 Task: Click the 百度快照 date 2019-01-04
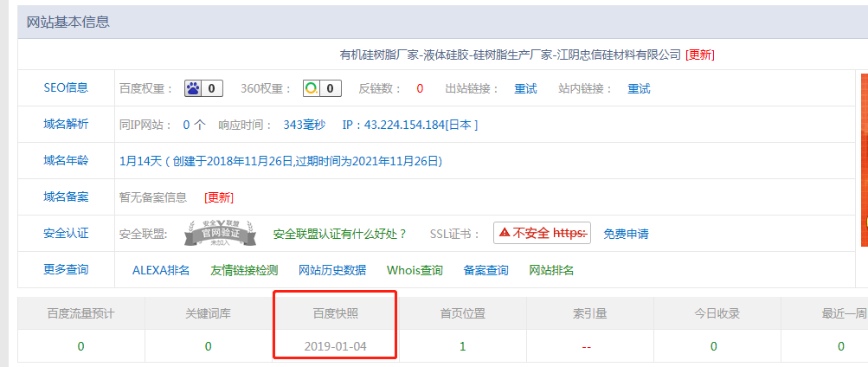[336, 347]
